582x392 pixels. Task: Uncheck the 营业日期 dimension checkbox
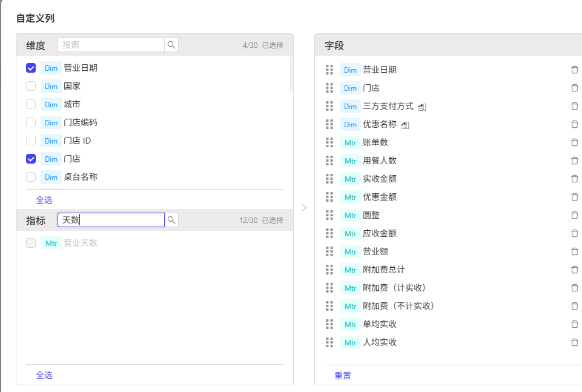point(31,68)
